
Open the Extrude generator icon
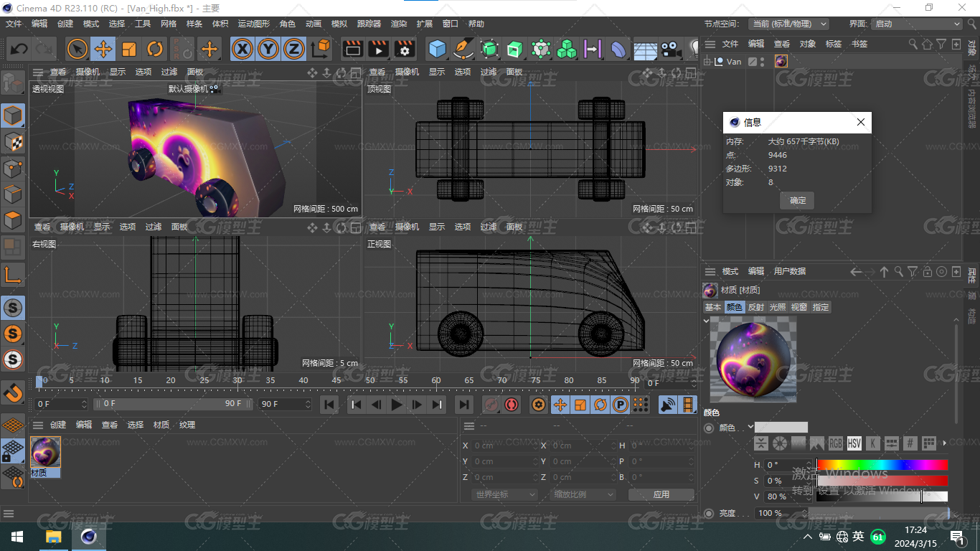coord(515,49)
